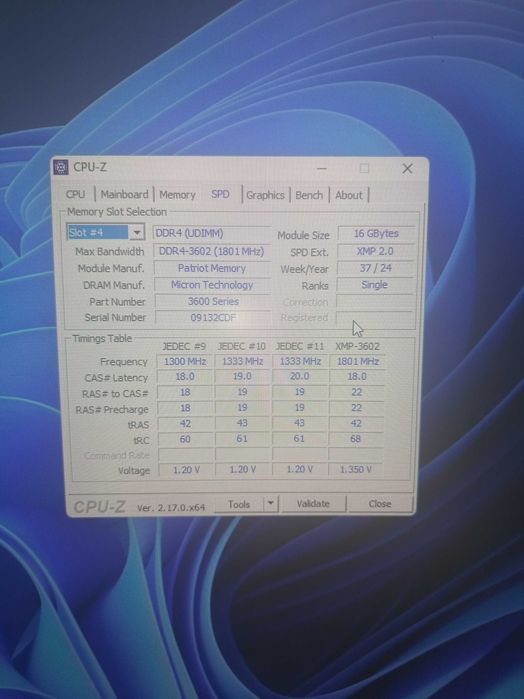
Task: Click the 60 tRC value under JEDEC #9
Action: coord(185,439)
